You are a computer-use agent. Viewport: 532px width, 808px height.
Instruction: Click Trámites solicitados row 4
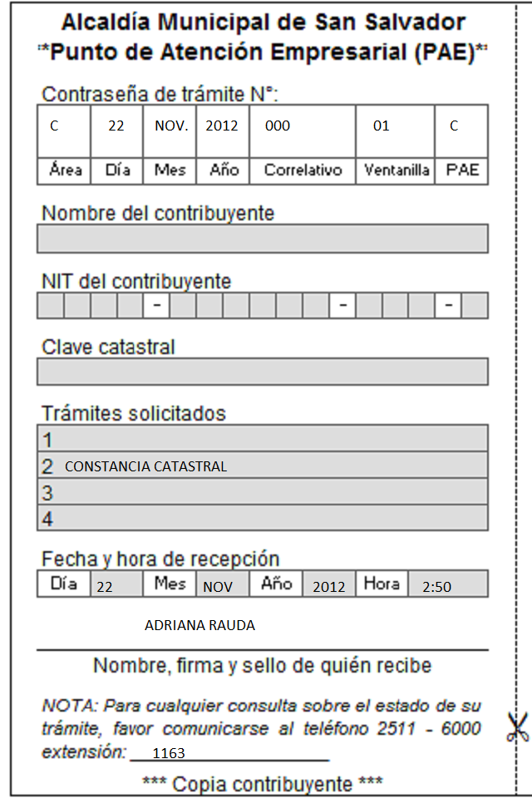[x=263, y=518]
